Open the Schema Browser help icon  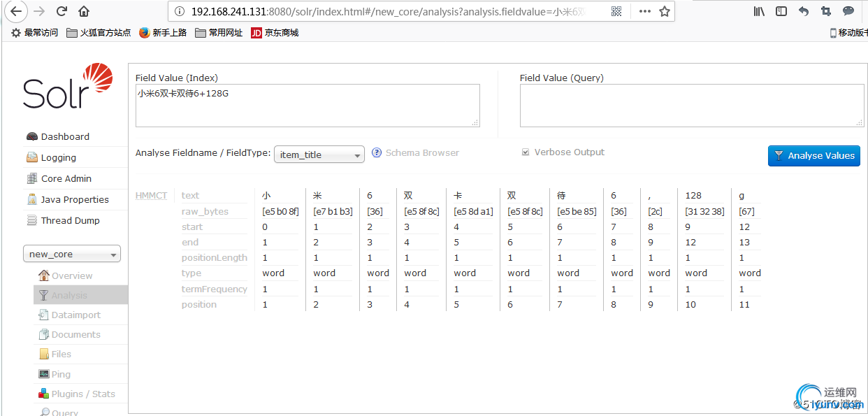(377, 152)
